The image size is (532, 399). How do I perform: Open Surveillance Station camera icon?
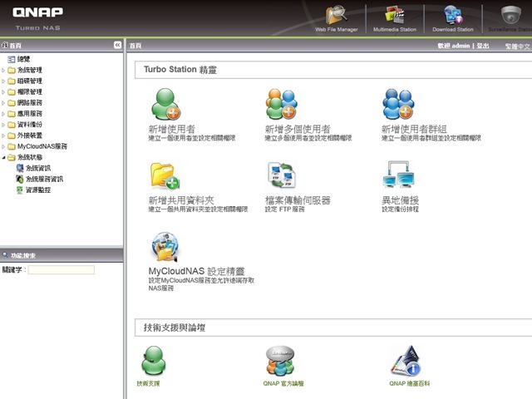click(x=511, y=16)
